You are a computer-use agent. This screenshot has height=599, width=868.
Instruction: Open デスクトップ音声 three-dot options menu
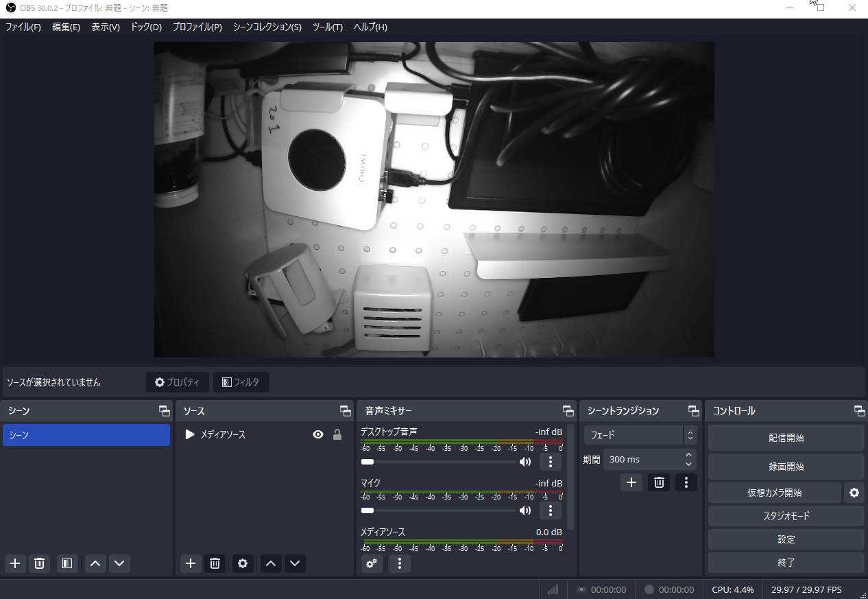pos(550,462)
